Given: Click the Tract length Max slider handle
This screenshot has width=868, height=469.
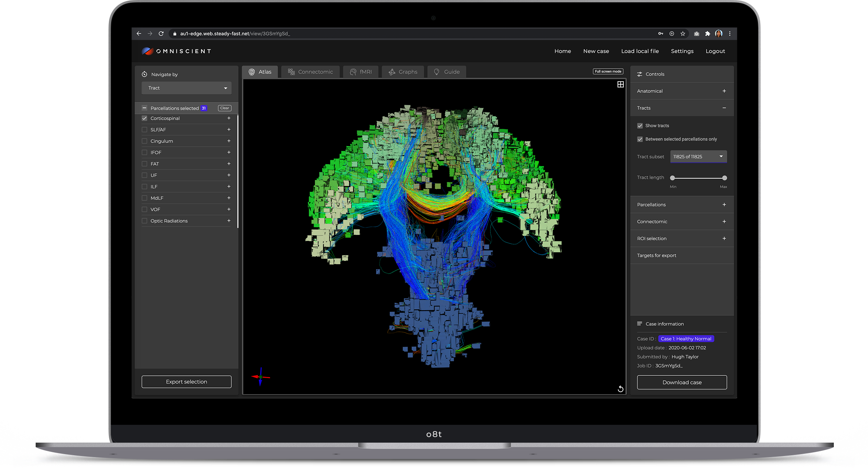Looking at the screenshot, I should pos(725,178).
